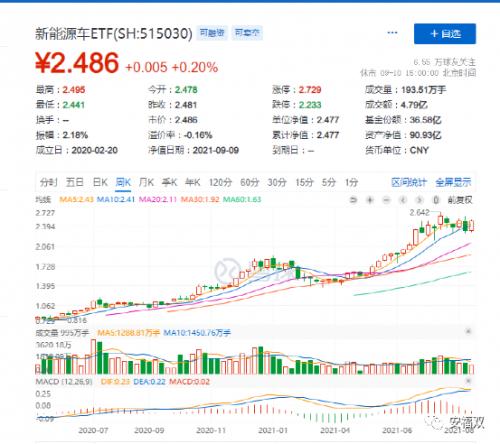Click the chart toolbar icon beside 前复权
Image resolution: width=500 pixels, height=444 pixels.
(x=435, y=200)
